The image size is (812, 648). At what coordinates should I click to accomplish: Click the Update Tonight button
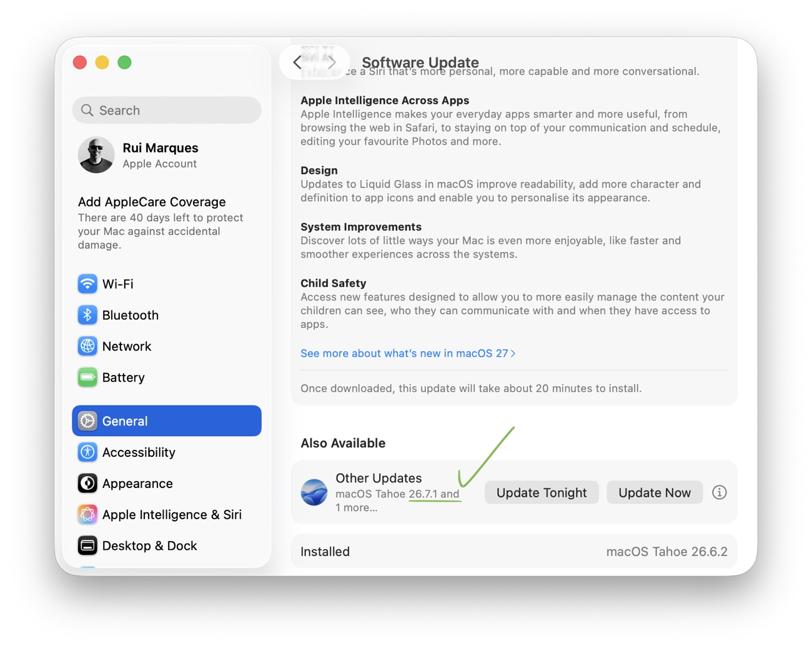pyautogui.click(x=542, y=492)
